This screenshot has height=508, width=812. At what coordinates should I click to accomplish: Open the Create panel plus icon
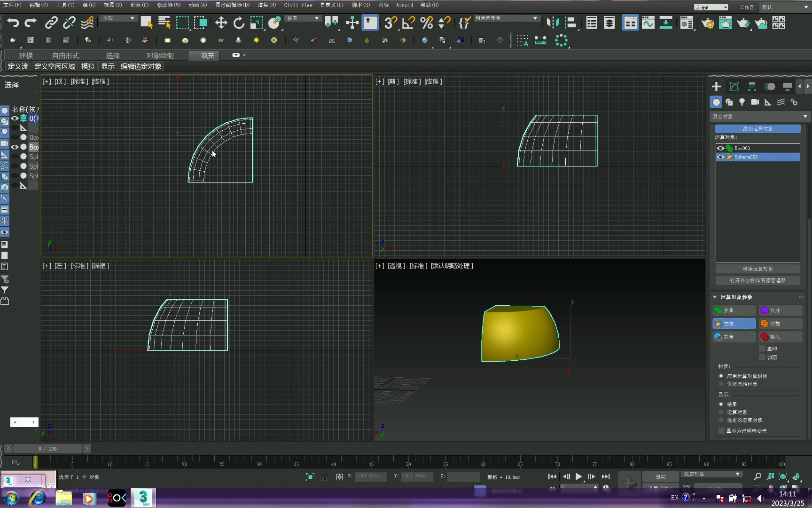(716, 86)
